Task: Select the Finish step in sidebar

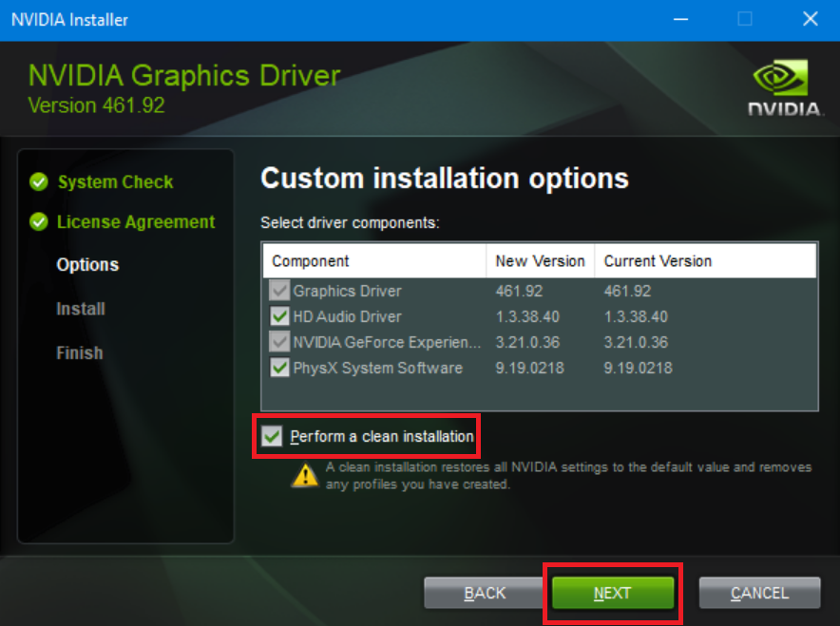Action: click(79, 352)
